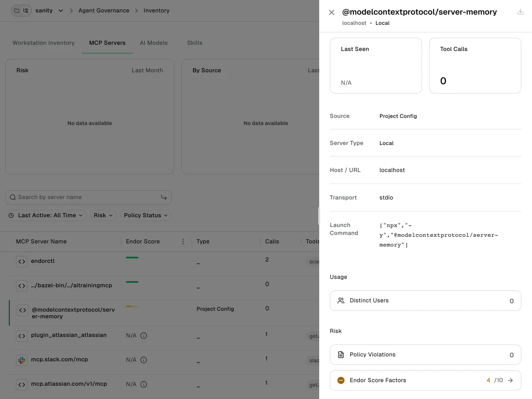Open the sanity project switcher dropdown
The height and width of the screenshot is (399, 532).
[61, 11]
